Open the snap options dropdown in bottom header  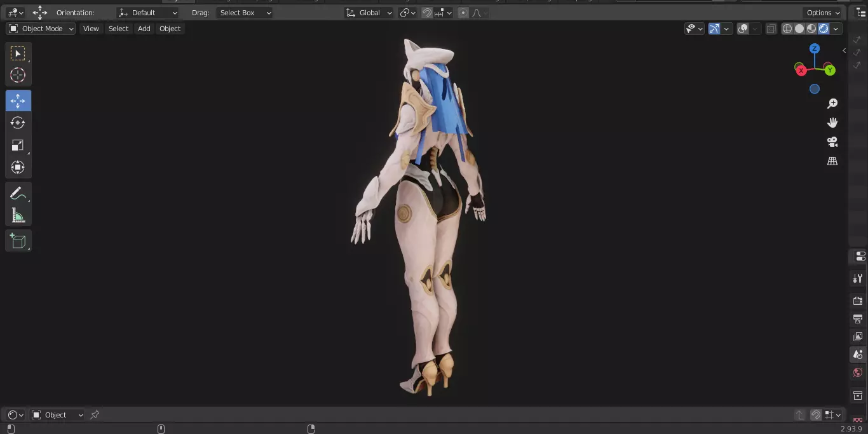pos(832,415)
